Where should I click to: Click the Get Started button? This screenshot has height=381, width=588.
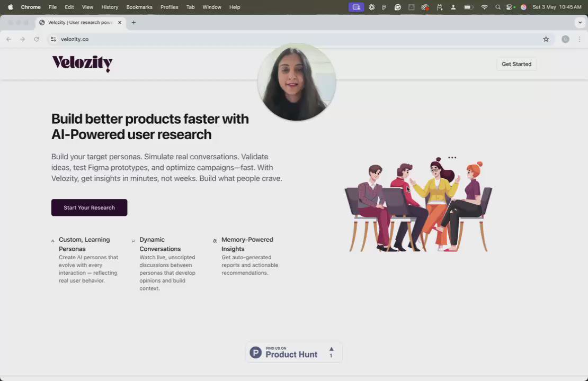tap(516, 64)
